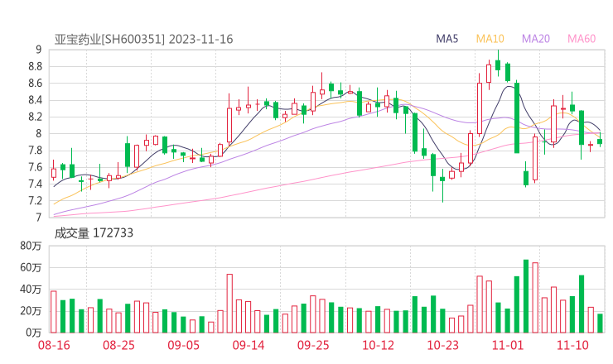Click the price axis value 7.4
The width and height of the screenshot is (613, 364).
coord(35,184)
